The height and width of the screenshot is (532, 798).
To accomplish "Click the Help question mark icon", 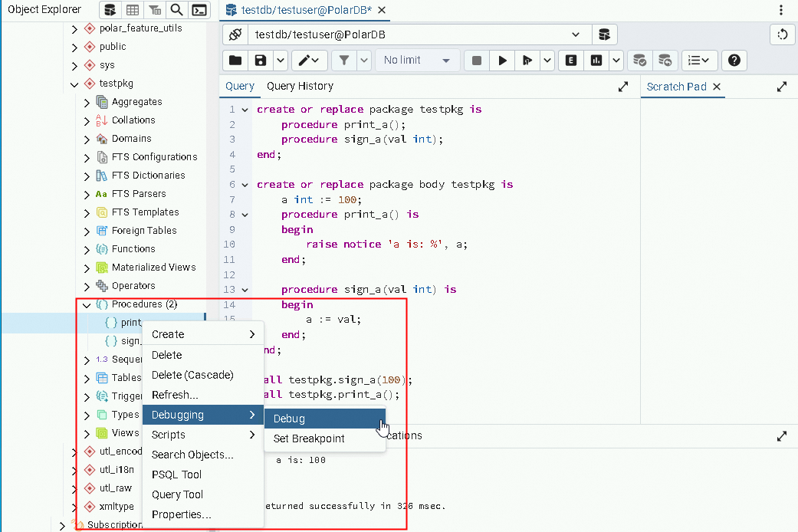I will [x=734, y=61].
